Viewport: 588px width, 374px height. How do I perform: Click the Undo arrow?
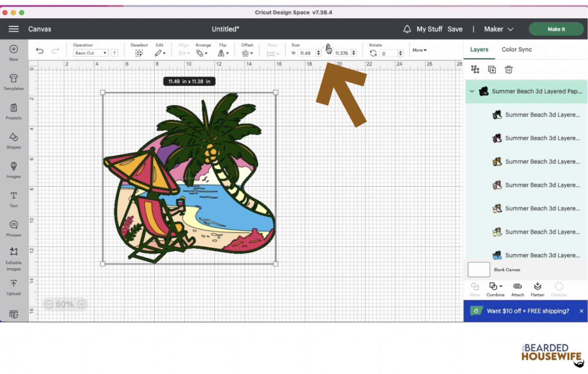point(40,51)
